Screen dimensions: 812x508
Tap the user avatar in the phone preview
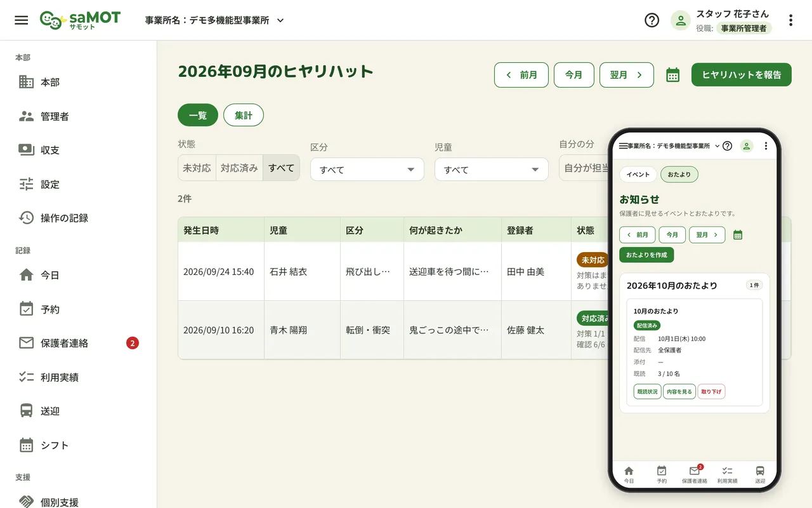[x=747, y=146]
